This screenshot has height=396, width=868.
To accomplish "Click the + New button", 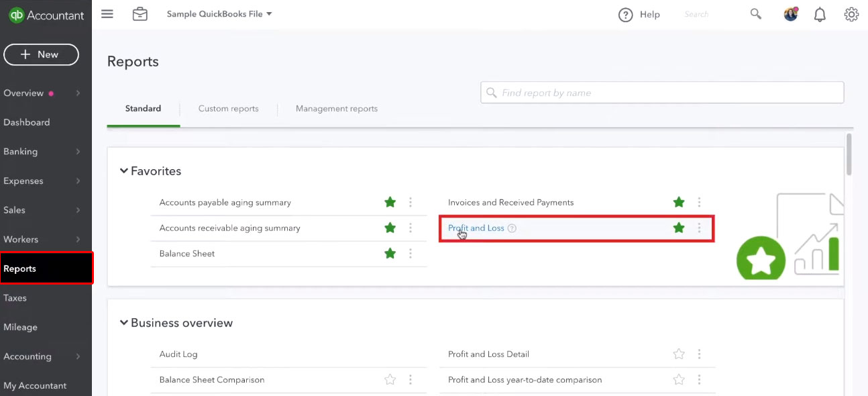I will point(41,54).
